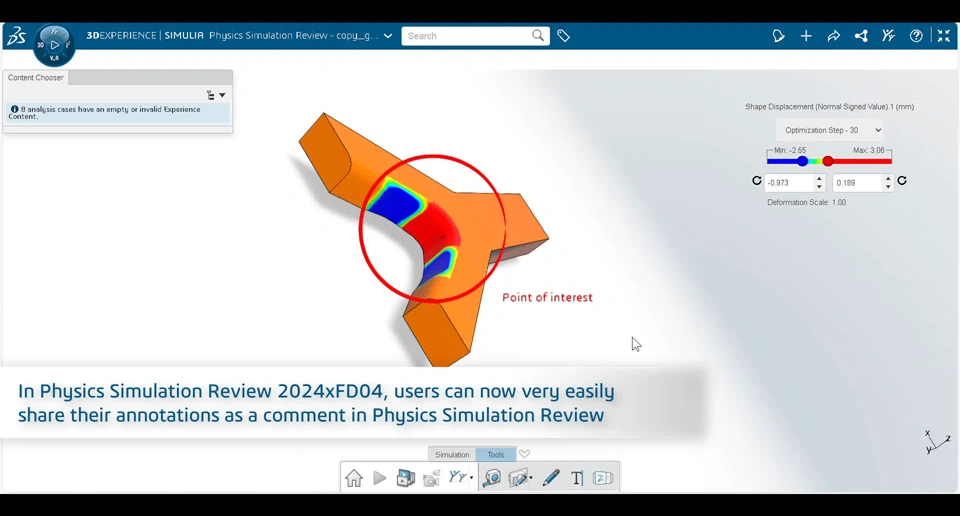The image size is (960, 516).
Task: Click the home icon in action bar
Action: point(353,478)
